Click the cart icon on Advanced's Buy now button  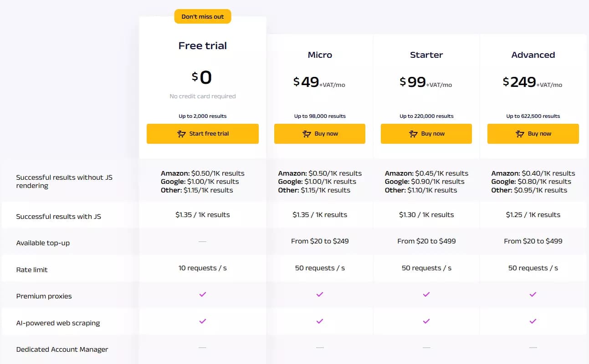(x=519, y=133)
